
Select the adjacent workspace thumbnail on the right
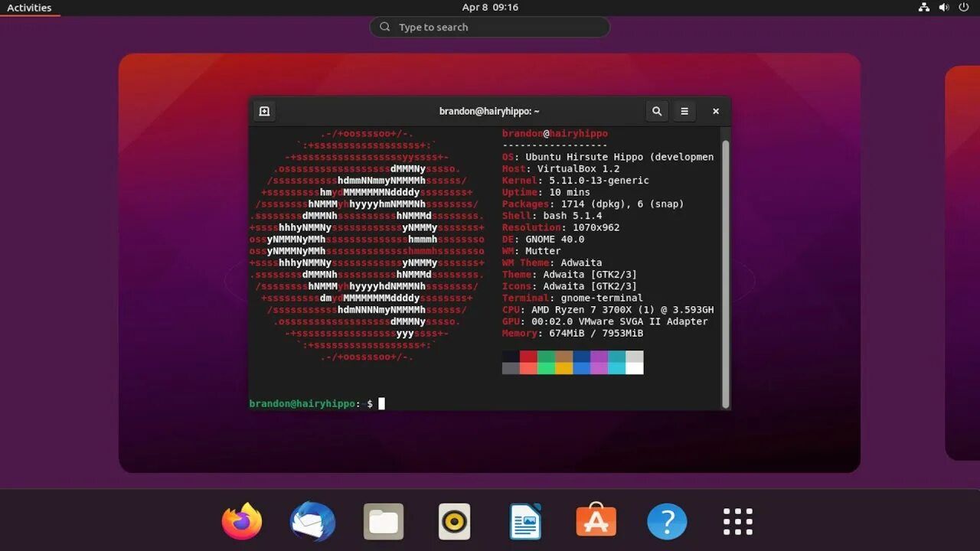[x=962, y=263]
